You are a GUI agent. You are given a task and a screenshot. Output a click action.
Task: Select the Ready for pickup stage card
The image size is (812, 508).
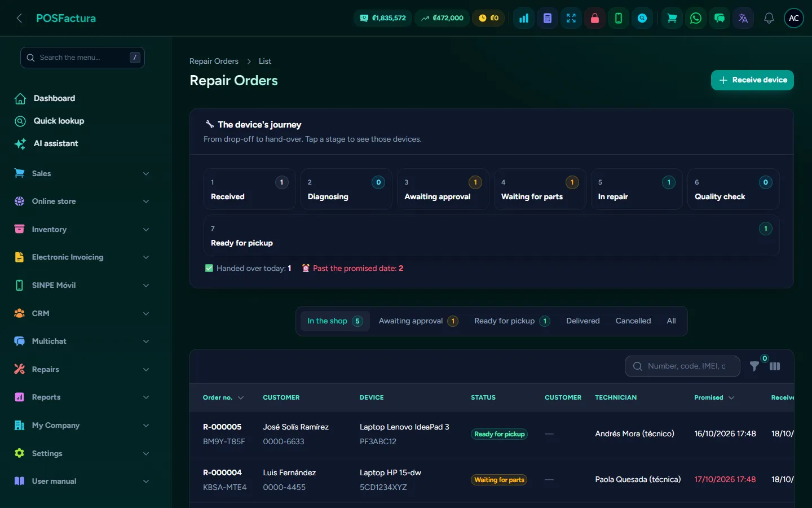coord(492,235)
